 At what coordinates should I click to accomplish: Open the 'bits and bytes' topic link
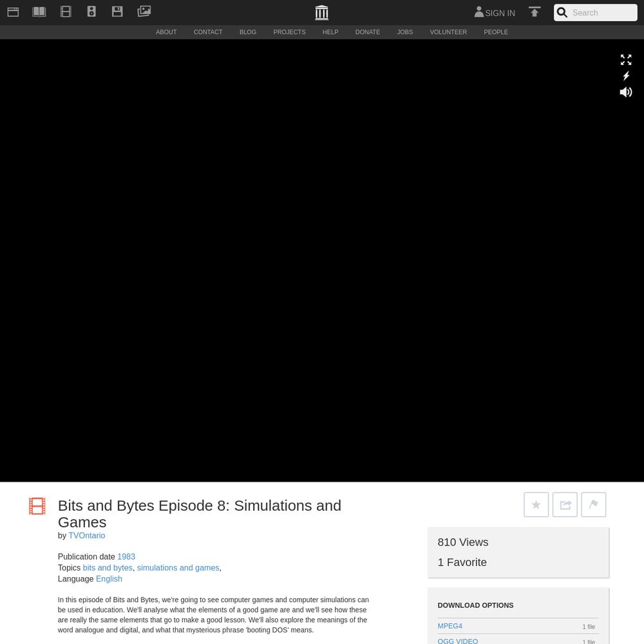pos(108,567)
